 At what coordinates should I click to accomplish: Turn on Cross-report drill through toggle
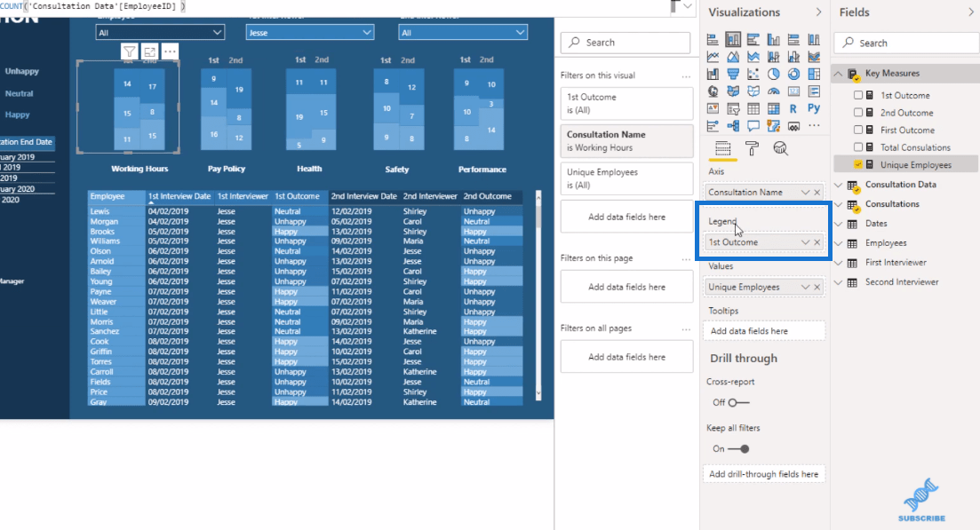click(738, 403)
